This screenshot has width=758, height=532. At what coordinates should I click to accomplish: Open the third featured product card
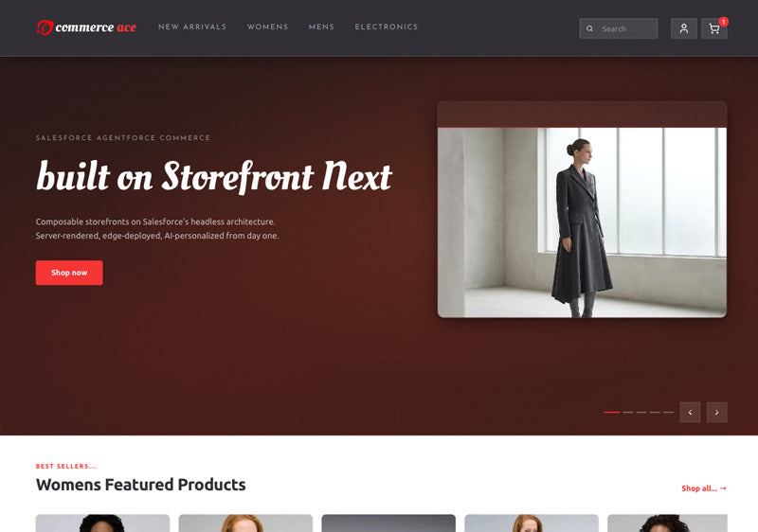[x=388, y=523]
